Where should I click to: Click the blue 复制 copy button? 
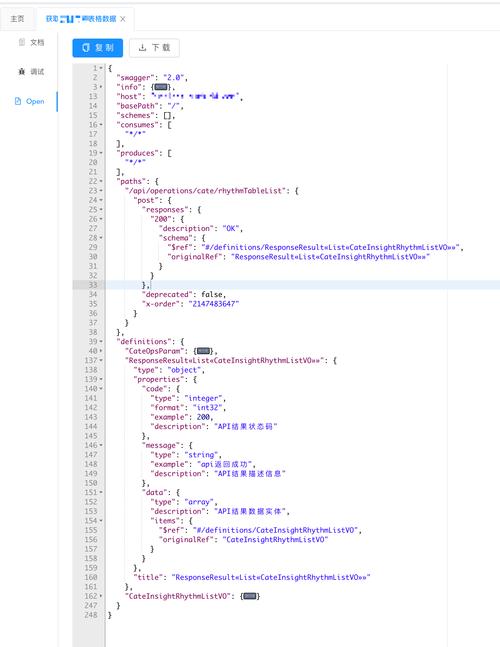pos(97,48)
